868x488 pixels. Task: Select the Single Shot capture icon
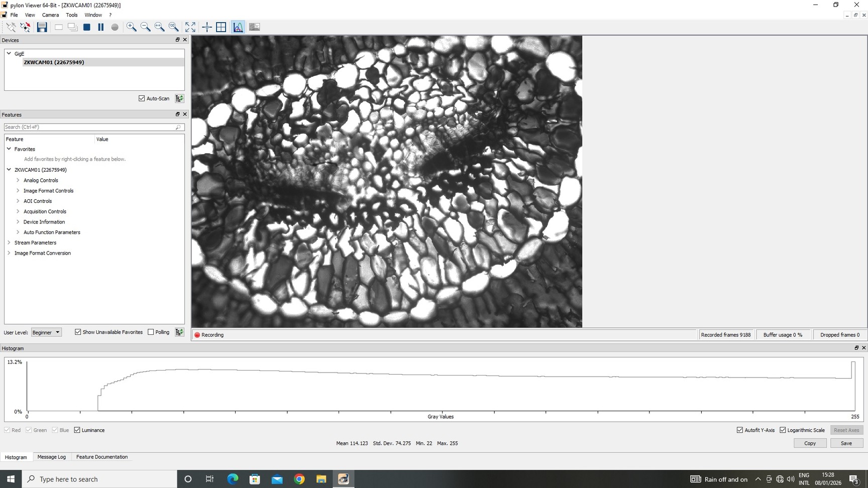[58, 27]
